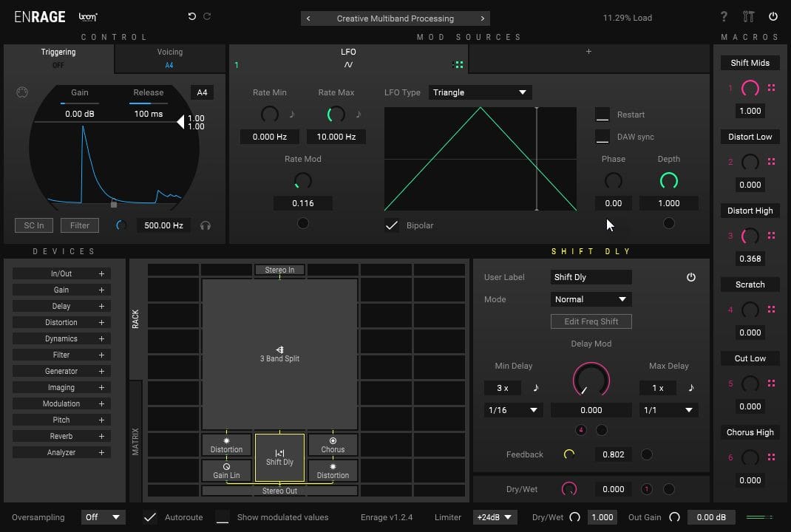791x532 pixels.
Task: Click the Filter button
Action: [80, 225]
